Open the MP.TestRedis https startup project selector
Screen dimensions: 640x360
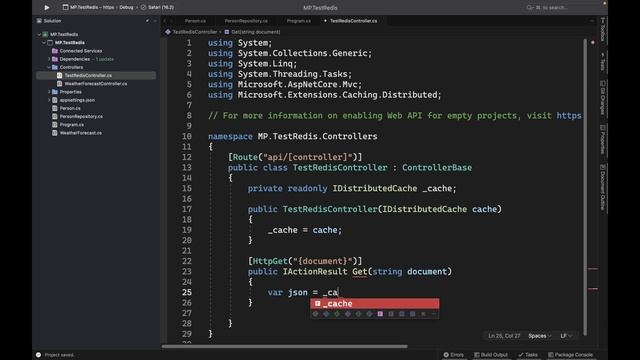pos(89,7)
